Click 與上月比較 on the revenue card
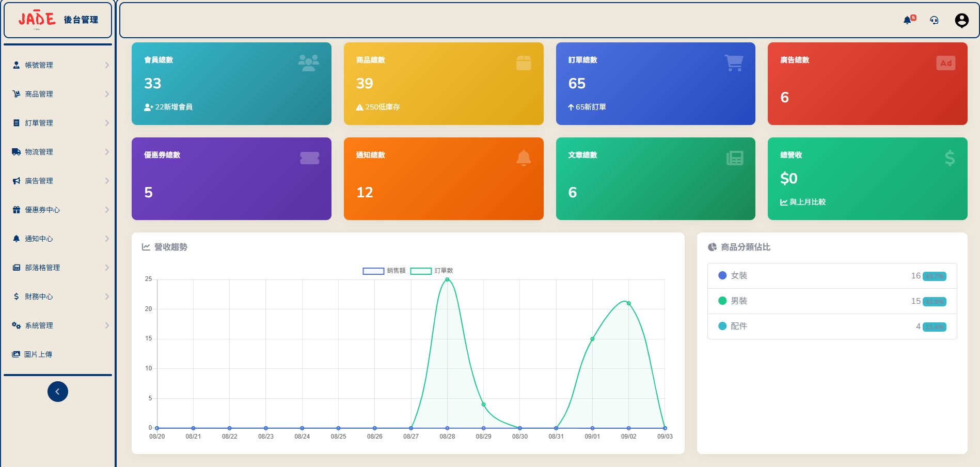The height and width of the screenshot is (467, 980). [x=803, y=202]
